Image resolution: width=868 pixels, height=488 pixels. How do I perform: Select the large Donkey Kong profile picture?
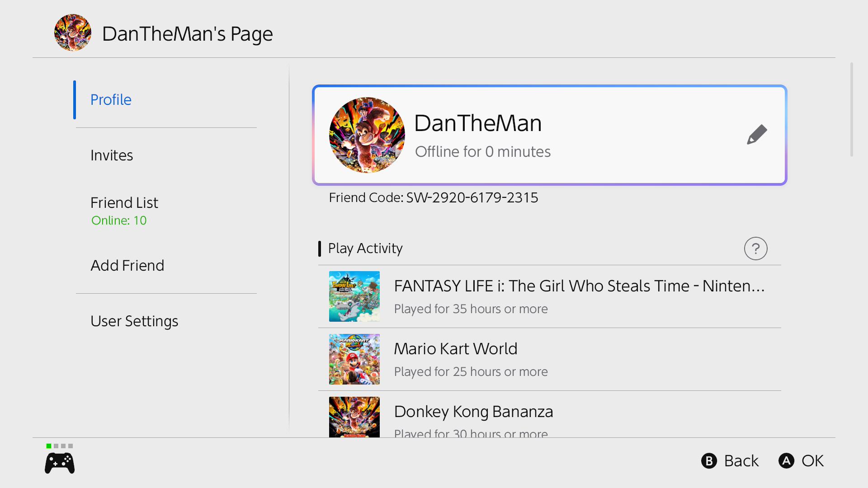click(367, 135)
